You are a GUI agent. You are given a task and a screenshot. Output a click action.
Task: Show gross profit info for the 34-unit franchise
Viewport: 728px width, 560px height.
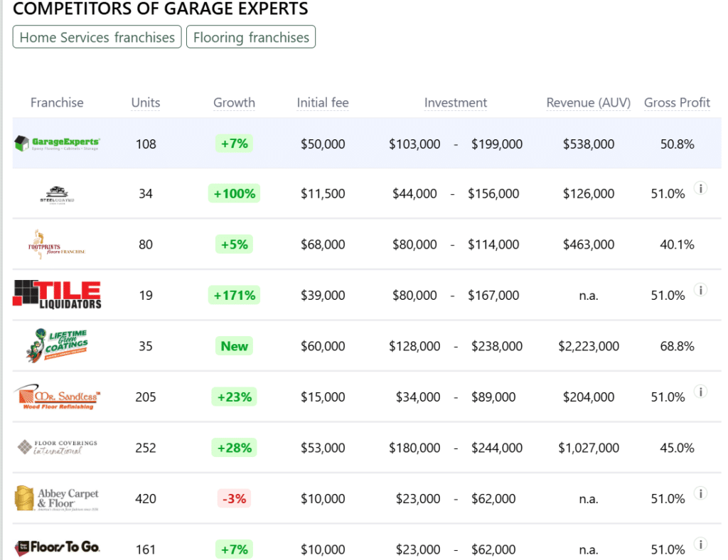point(700,188)
